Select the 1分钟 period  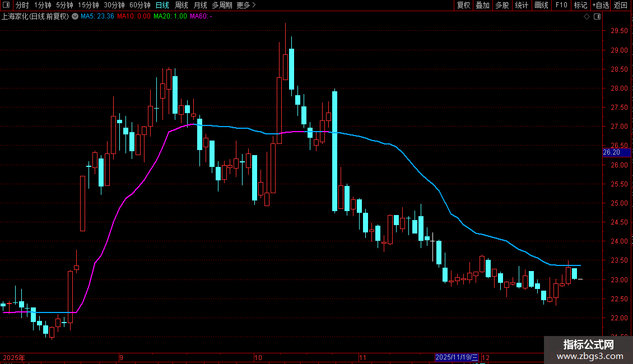pos(43,5)
